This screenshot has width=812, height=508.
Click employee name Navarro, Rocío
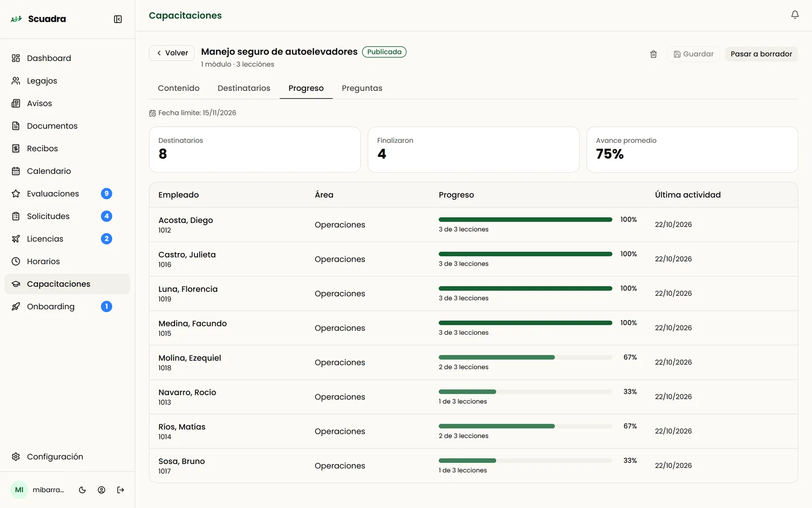coord(187,393)
